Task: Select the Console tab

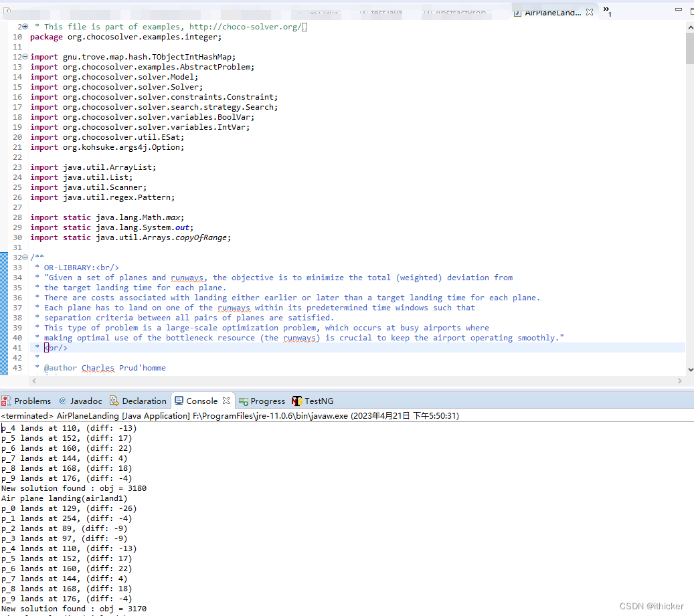Action: point(202,401)
